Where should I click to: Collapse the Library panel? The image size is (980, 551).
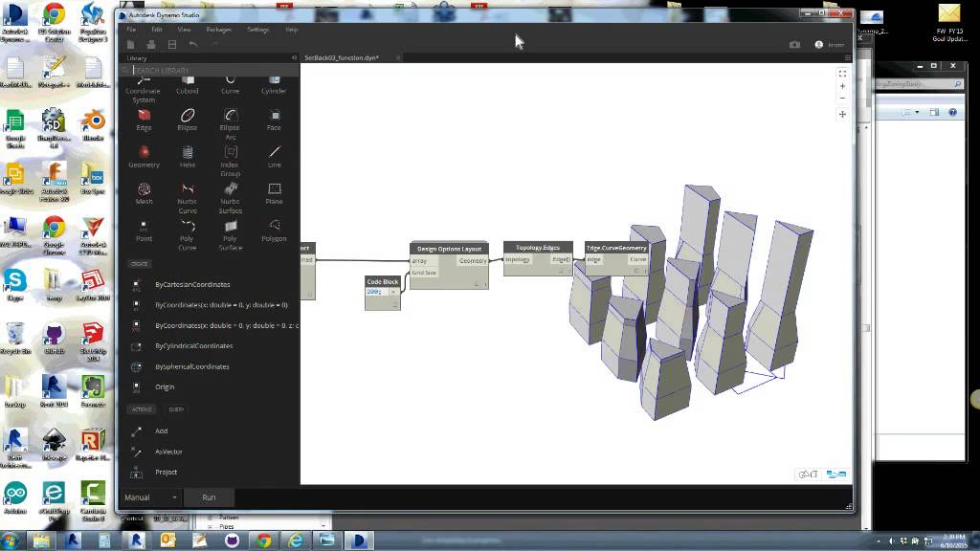(x=295, y=57)
